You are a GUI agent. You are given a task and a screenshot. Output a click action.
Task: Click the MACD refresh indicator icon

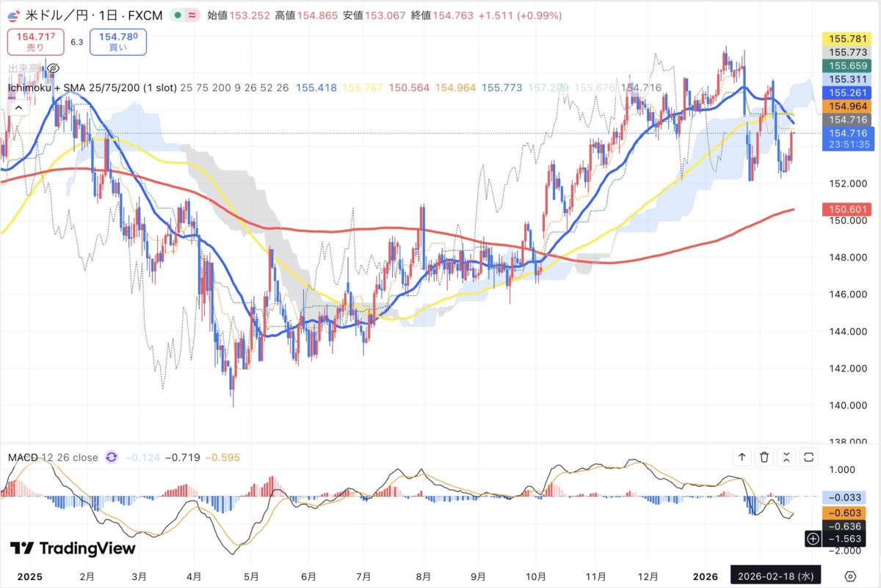(x=112, y=457)
